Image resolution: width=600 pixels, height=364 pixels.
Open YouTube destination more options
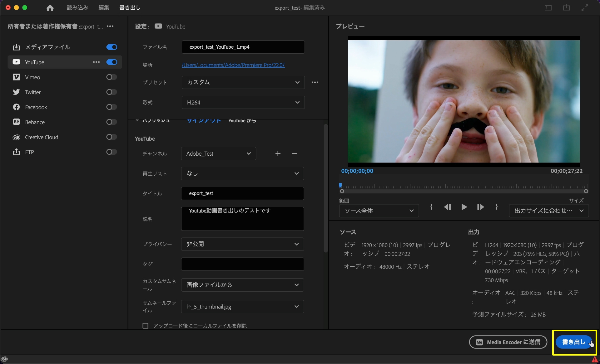tap(96, 62)
